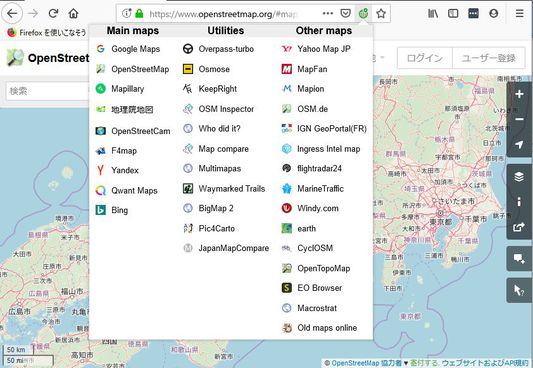The width and height of the screenshot is (533, 368).
Task: Click the 検索 search input field
Action: point(48,91)
